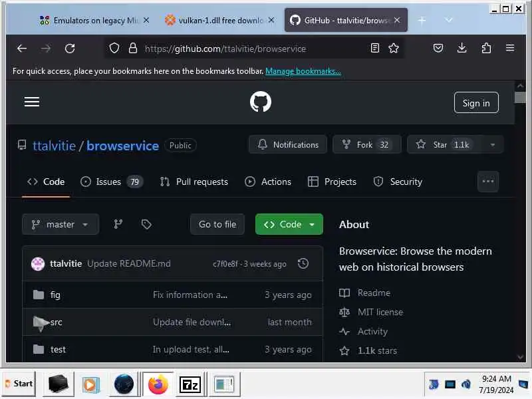Open the ttalvitie owner link

click(x=54, y=146)
